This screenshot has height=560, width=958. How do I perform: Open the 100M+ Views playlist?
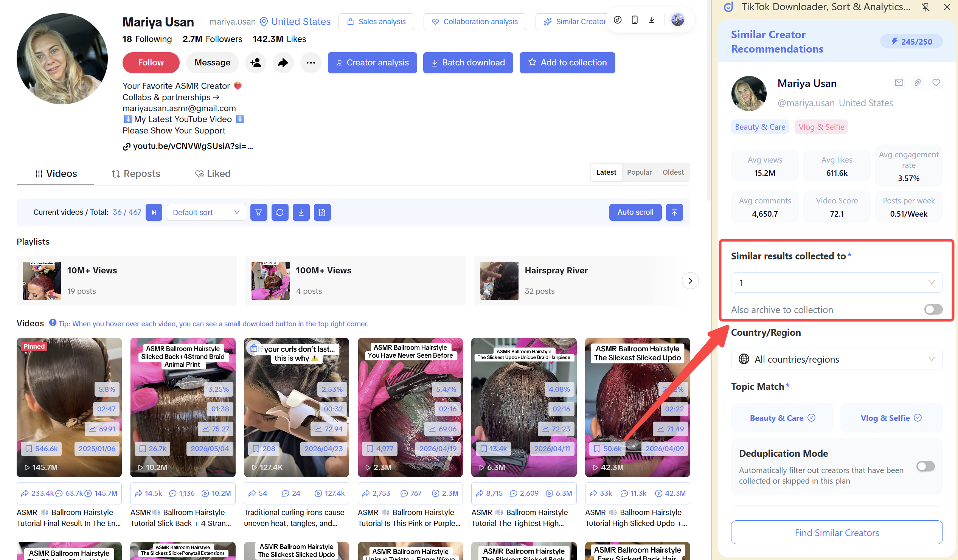355,281
